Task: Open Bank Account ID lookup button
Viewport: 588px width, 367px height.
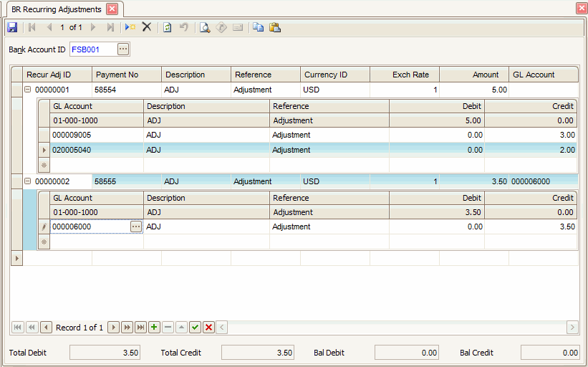Action: 123,49
